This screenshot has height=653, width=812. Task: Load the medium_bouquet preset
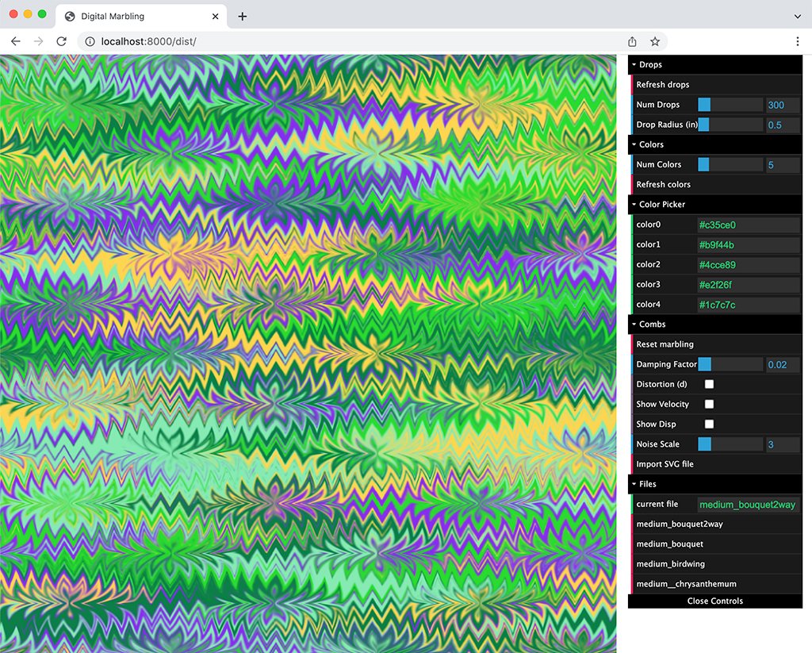pyautogui.click(x=715, y=544)
